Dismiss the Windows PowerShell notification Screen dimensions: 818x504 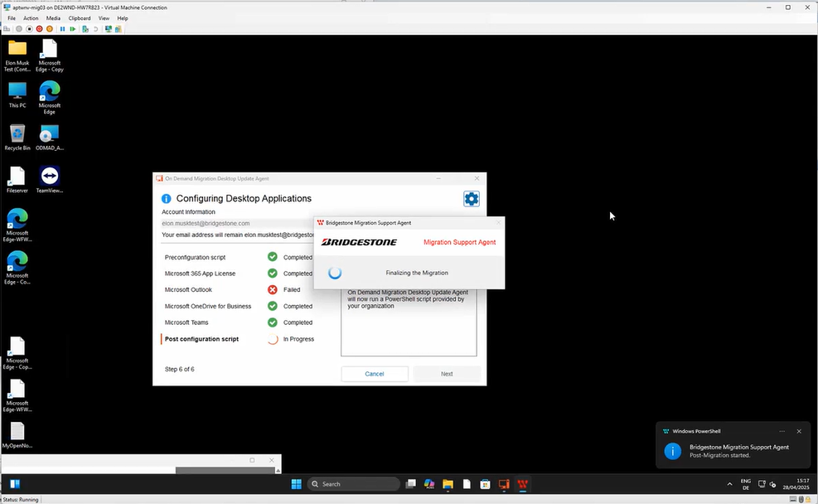(799, 432)
